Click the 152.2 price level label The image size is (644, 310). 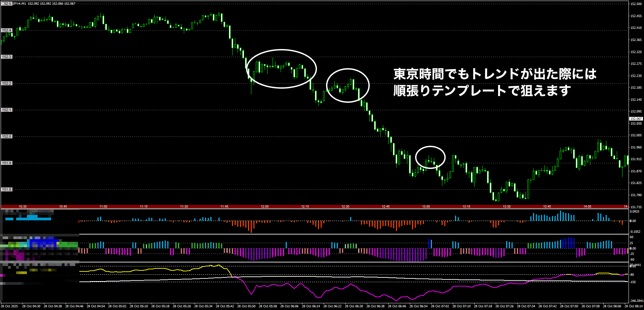click(7, 83)
